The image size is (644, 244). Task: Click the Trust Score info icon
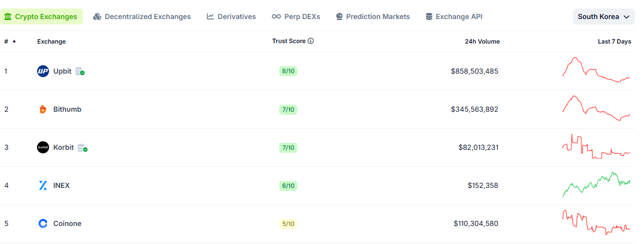click(311, 41)
